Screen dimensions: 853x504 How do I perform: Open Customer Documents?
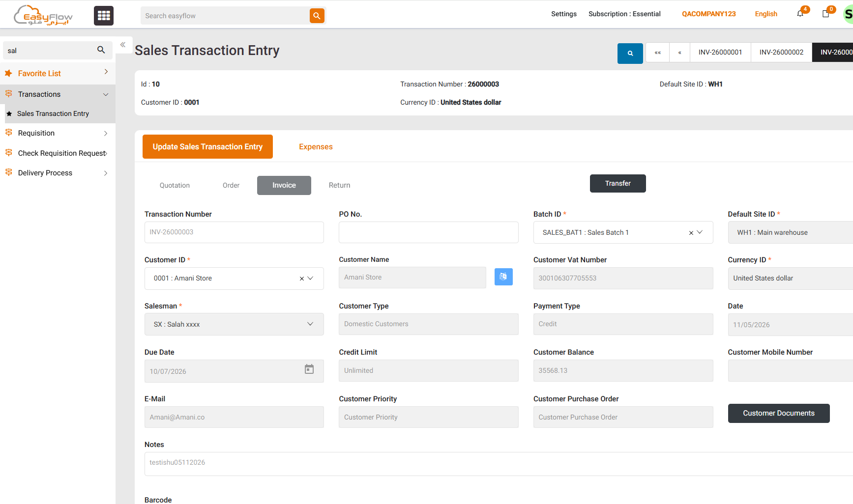[779, 413]
